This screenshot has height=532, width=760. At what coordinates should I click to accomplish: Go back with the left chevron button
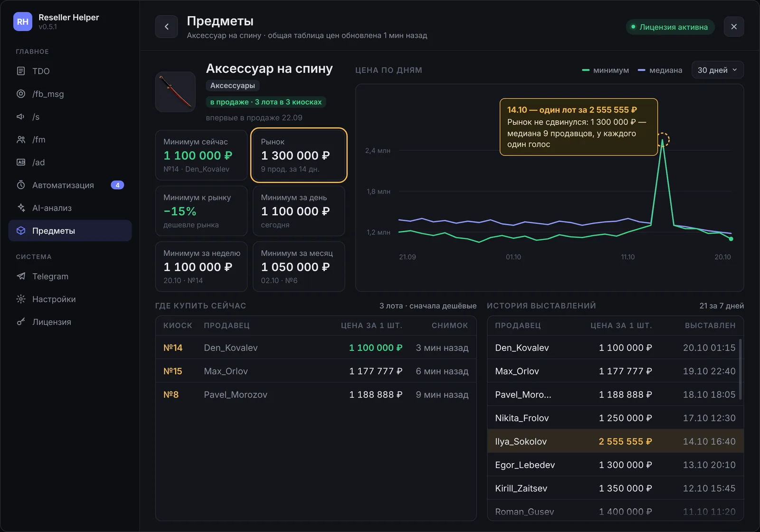(167, 27)
